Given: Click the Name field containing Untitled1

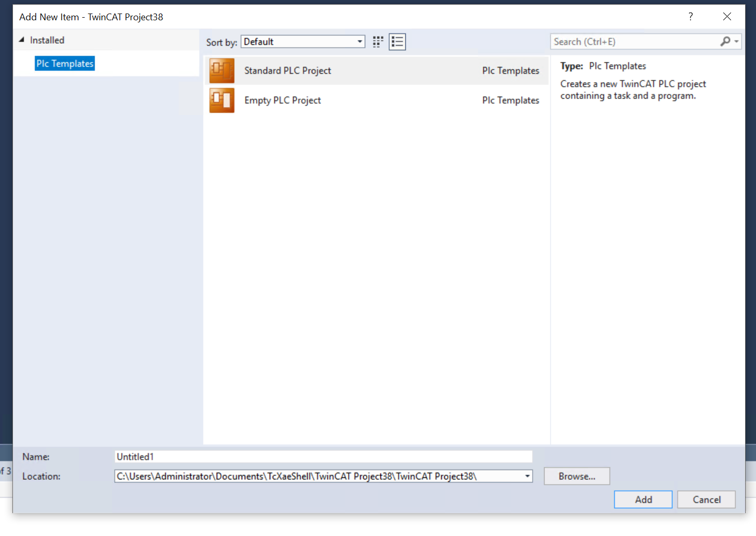Looking at the screenshot, I should [x=324, y=456].
